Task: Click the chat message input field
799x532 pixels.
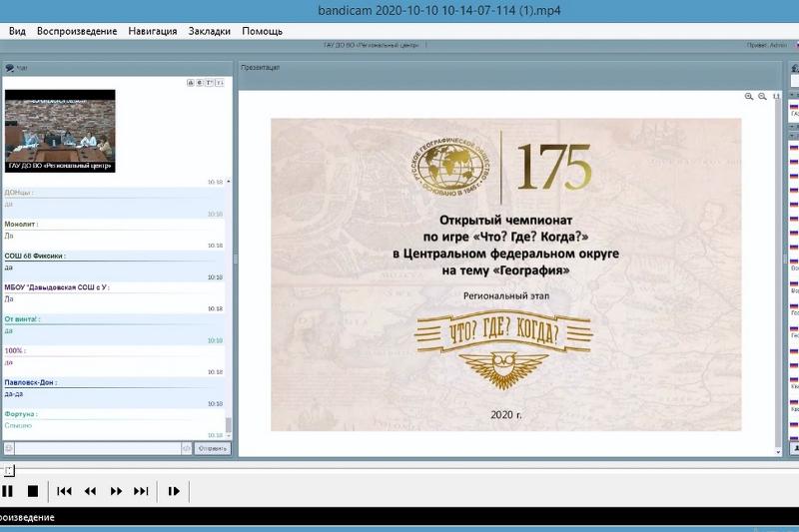Action: (x=96, y=449)
